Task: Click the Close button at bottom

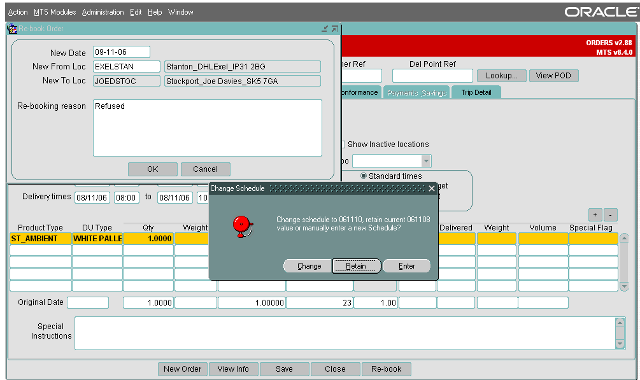Action: click(x=335, y=369)
